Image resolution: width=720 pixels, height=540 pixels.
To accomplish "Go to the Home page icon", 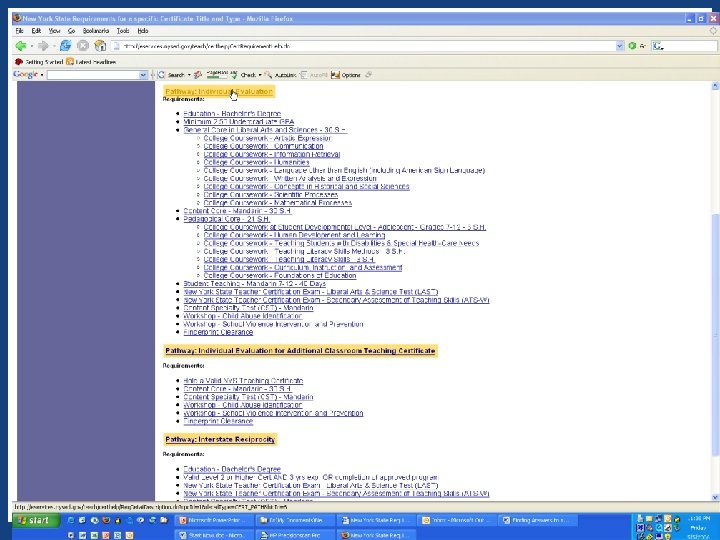I will (x=100, y=45).
